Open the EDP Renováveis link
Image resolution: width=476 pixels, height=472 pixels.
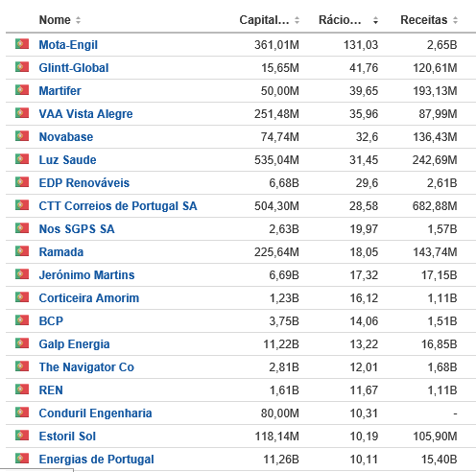point(84,183)
